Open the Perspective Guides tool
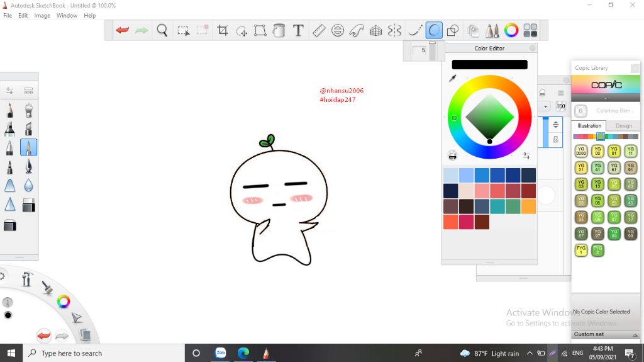 coord(375,30)
